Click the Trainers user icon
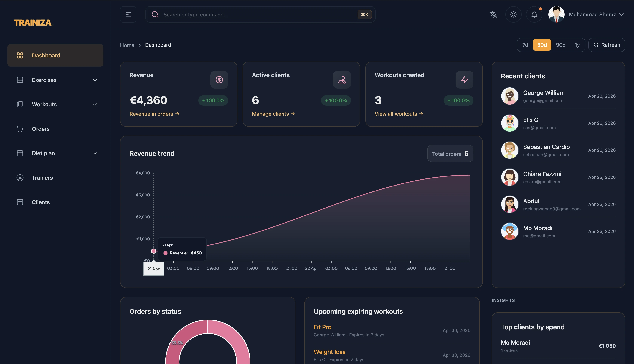The height and width of the screenshot is (364, 634). click(x=20, y=178)
